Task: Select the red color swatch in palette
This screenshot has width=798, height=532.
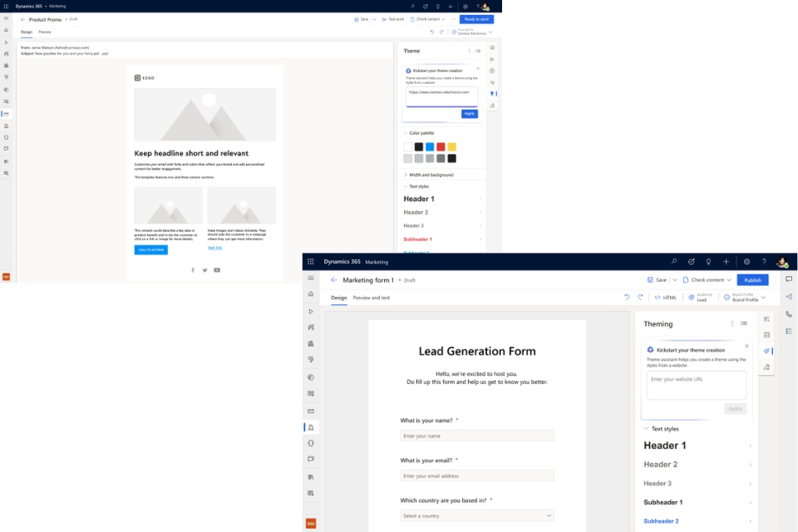Action: (x=441, y=147)
